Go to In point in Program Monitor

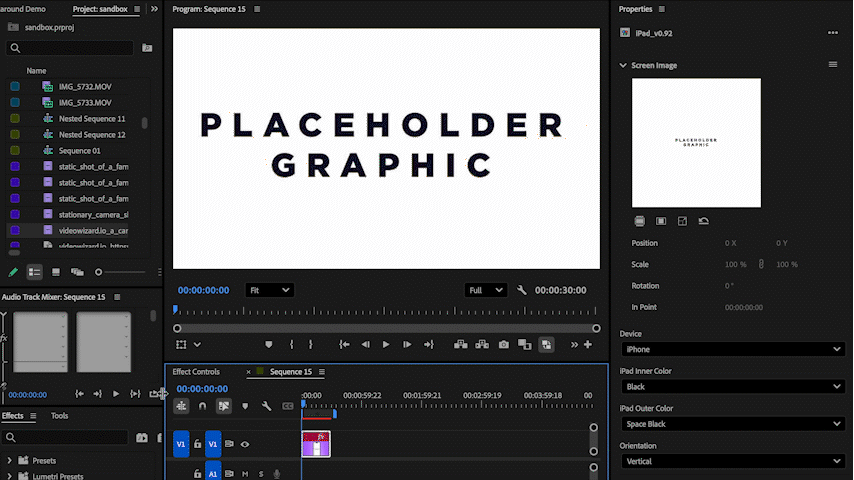(344, 345)
